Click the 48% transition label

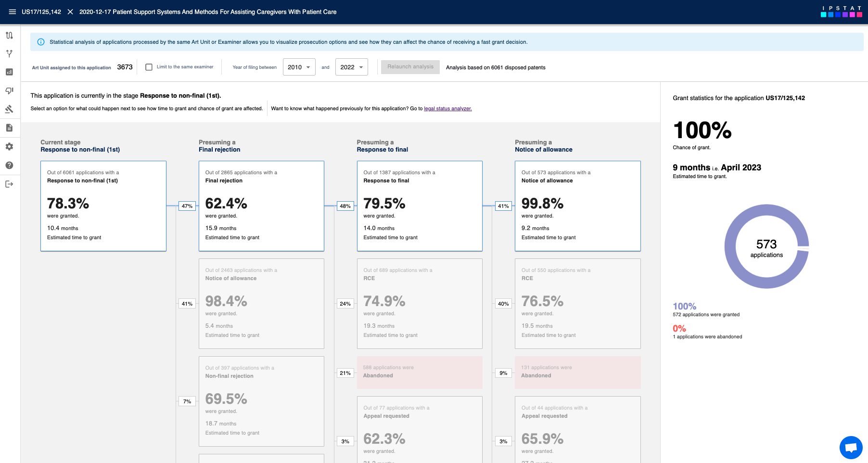point(345,206)
